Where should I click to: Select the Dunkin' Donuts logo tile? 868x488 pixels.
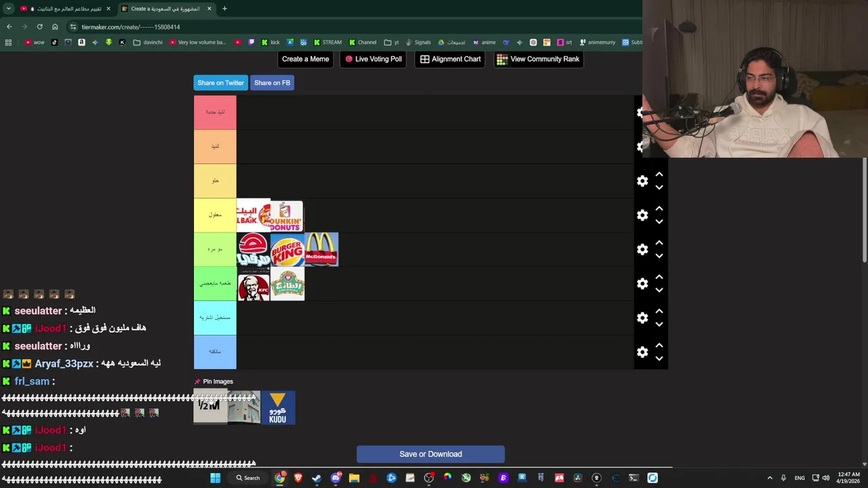287,216
